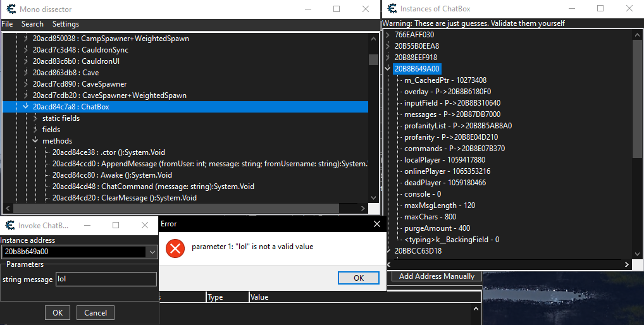644x325 pixels.
Task: Close the Error dialog with X
Action: (x=376, y=224)
